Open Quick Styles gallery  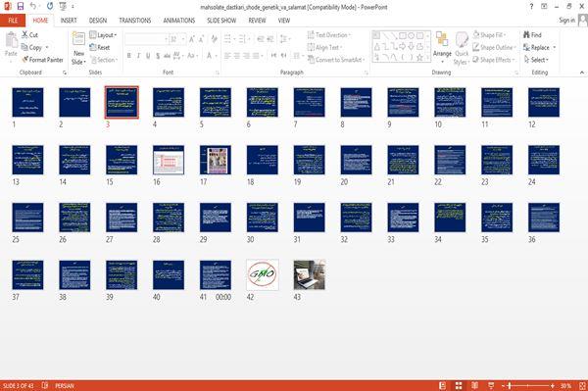pos(462,49)
